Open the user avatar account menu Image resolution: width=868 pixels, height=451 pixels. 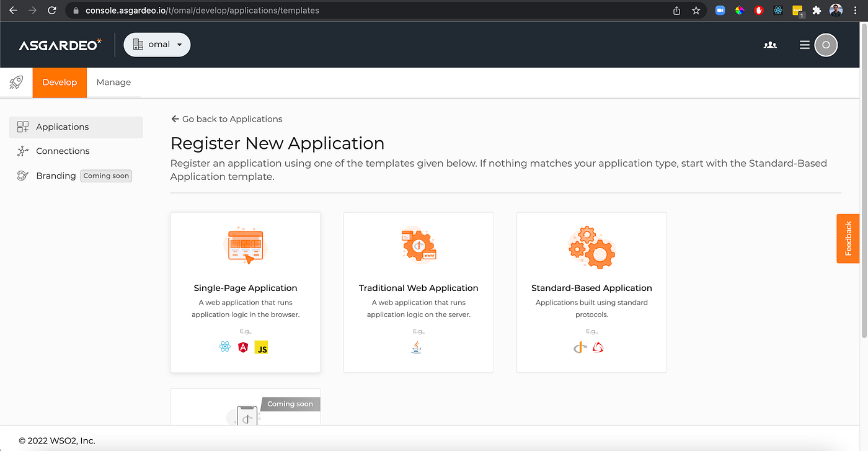[x=825, y=45]
